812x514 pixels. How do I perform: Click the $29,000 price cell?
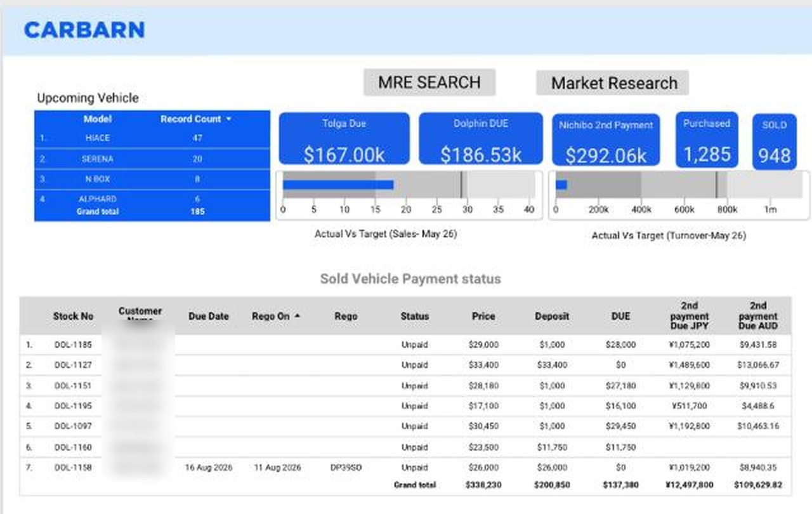point(483,345)
